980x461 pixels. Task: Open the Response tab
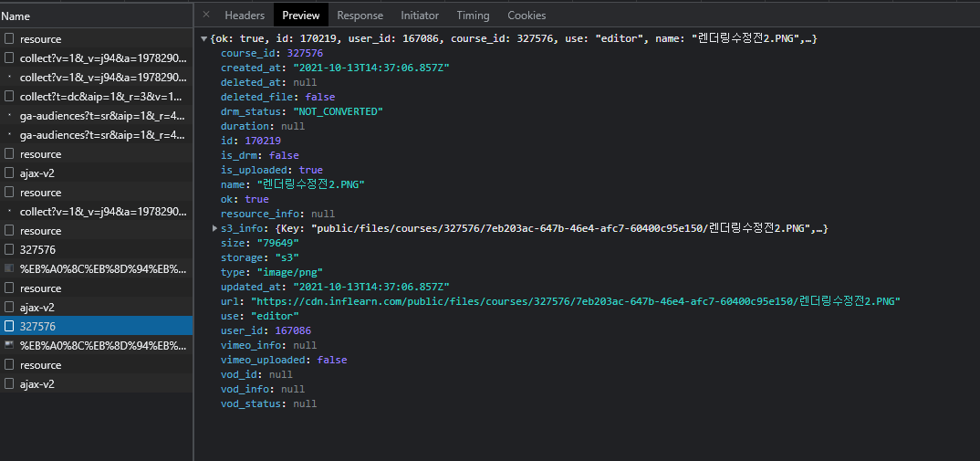360,16
